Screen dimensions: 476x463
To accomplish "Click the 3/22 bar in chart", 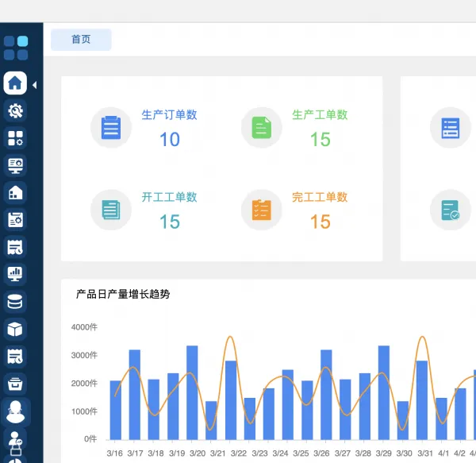I will (231, 400).
